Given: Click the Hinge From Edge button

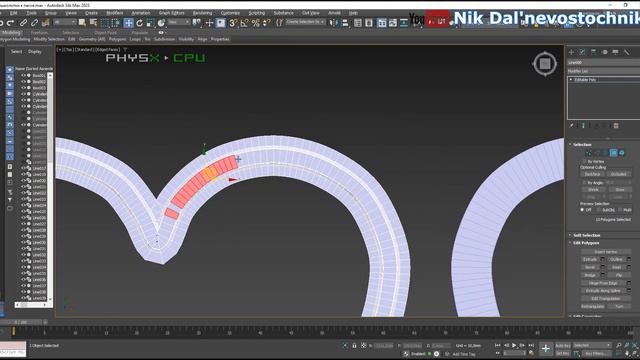Looking at the screenshot, I should pyautogui.click(x=603, y=283).
